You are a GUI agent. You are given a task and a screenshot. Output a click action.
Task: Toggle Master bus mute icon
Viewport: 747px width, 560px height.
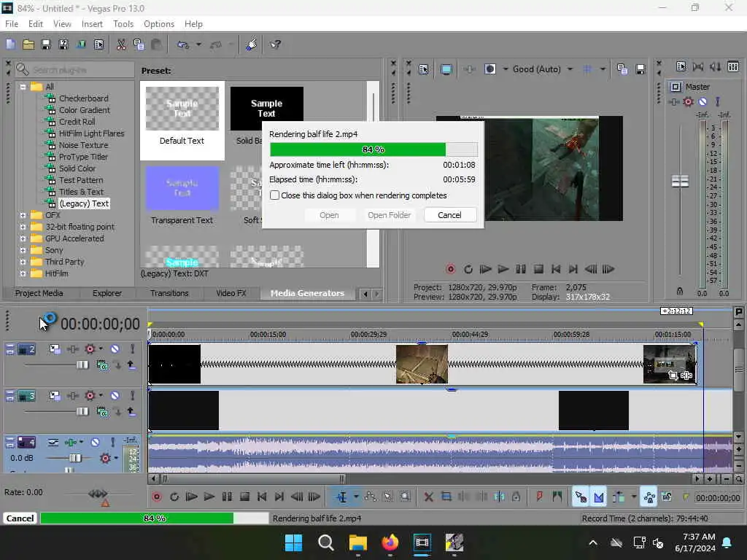click(x=703, y=102)
